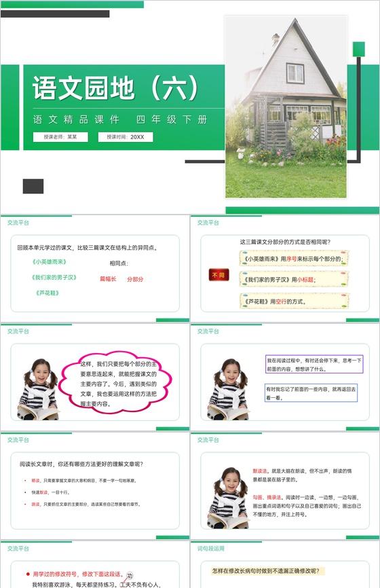Click the sentence 回顾本单元学过的课文
380x588 pixels.
88,248
